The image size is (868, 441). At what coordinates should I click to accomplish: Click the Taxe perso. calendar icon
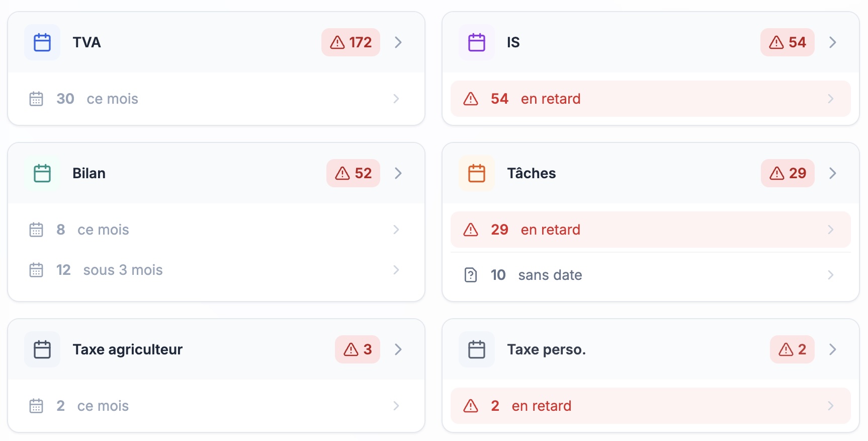[x=476, y=349]
